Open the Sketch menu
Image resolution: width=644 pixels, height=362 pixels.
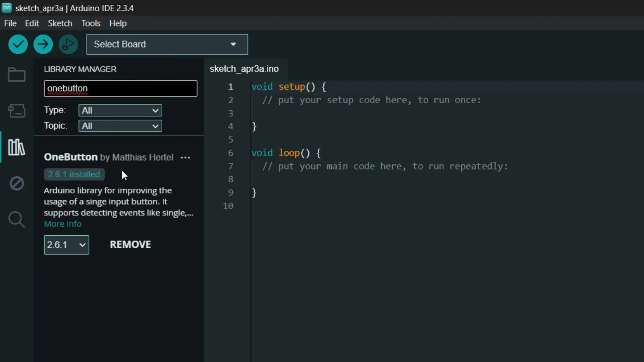pos(60,23)
